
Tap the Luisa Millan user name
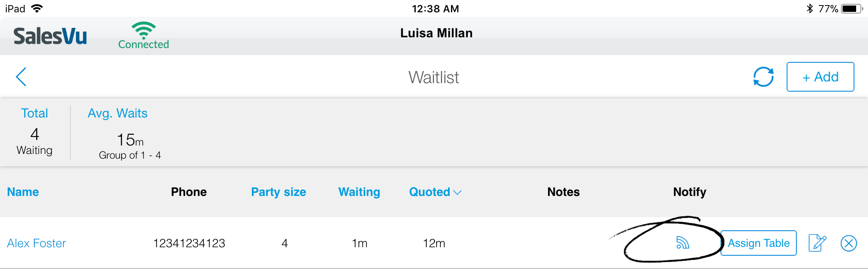pyautogui.click(x=436, y=33)
